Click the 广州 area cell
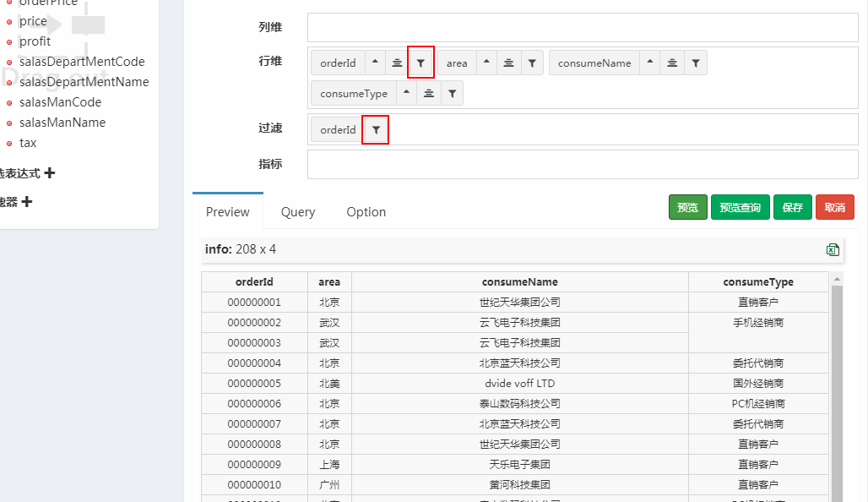Screen dimensions: 868x502 pyautogui.click(x=329, y=485)
